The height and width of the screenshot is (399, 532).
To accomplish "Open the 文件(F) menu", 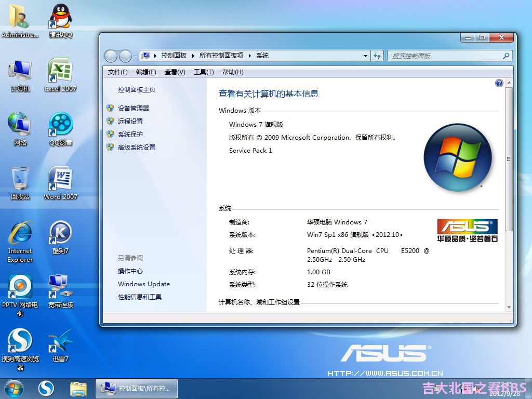I will [x=118, y=72].
